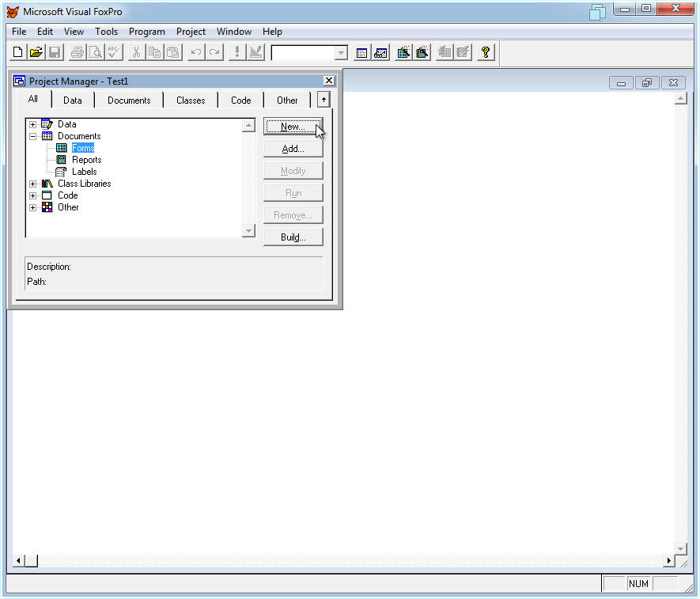Click the project tree scroll-up arrow
Image resolution: width=700 pixels, height=599 pixels.
coord(248,126)
